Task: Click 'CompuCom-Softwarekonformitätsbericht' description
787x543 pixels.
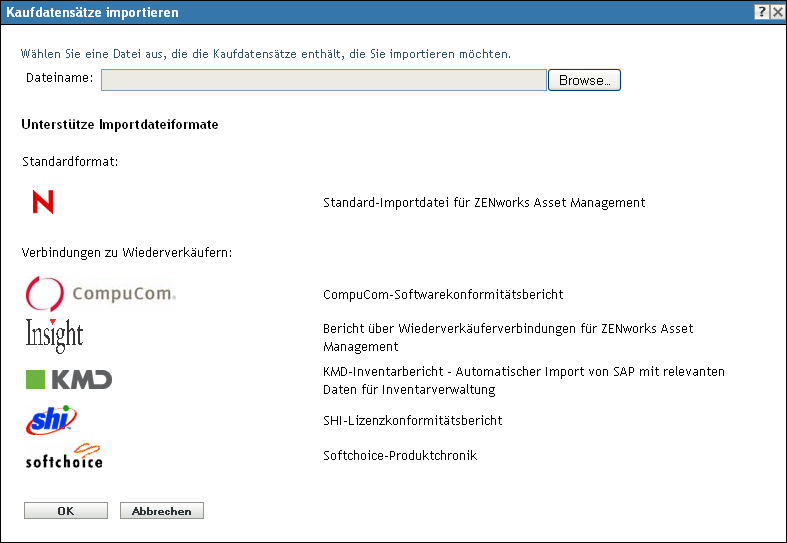Action: (443, 295)
